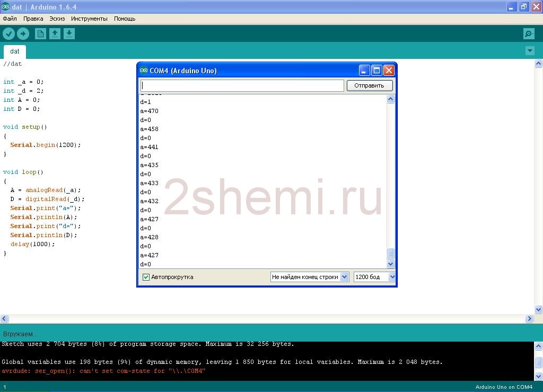This screenshot has width=543, height=392.
Task: Click the 'void loop()' line
Action: [x=23, y=172]
